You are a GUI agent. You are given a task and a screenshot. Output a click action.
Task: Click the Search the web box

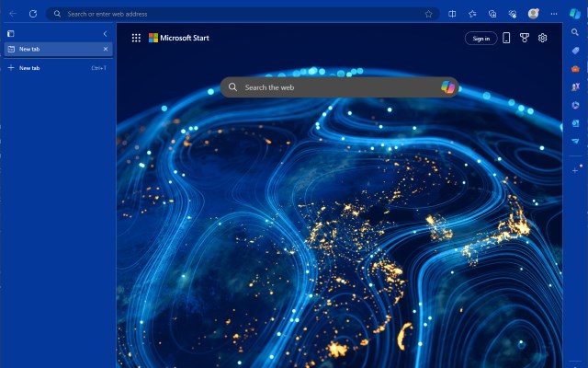click(x=339, y=87)
